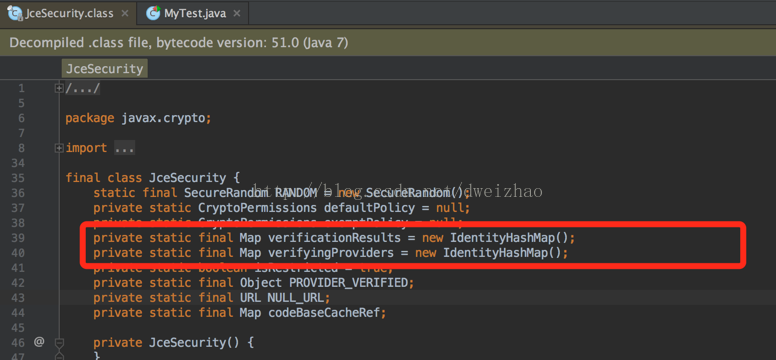The width and height of the screenshot is (776, 360).
Task: Click the defaultPolicy field name
Action: click(x=370, y=207)
